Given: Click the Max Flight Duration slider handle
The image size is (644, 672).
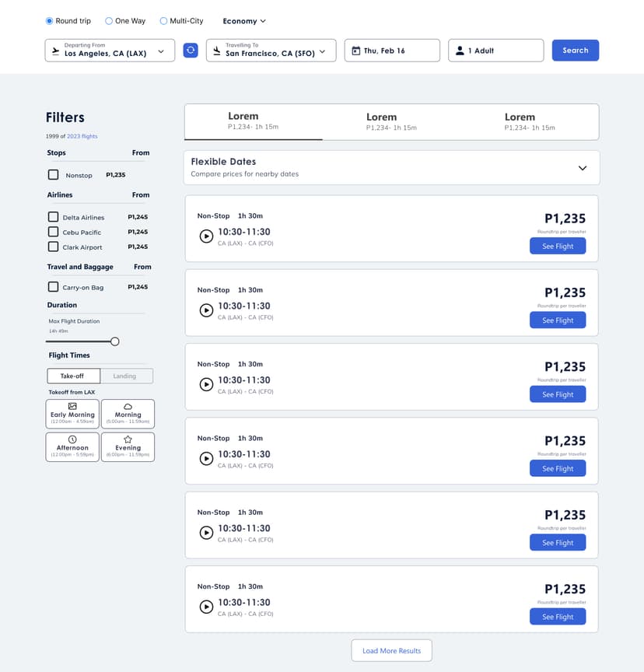Looking at the screenshot, I should pyautogui.click(x=115, y=341).
